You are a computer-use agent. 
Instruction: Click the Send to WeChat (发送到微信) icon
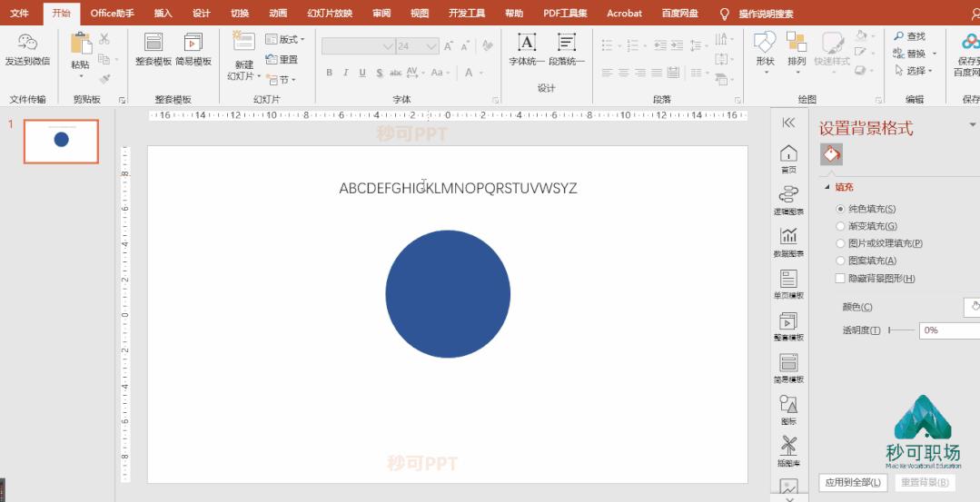click(27, 43)
